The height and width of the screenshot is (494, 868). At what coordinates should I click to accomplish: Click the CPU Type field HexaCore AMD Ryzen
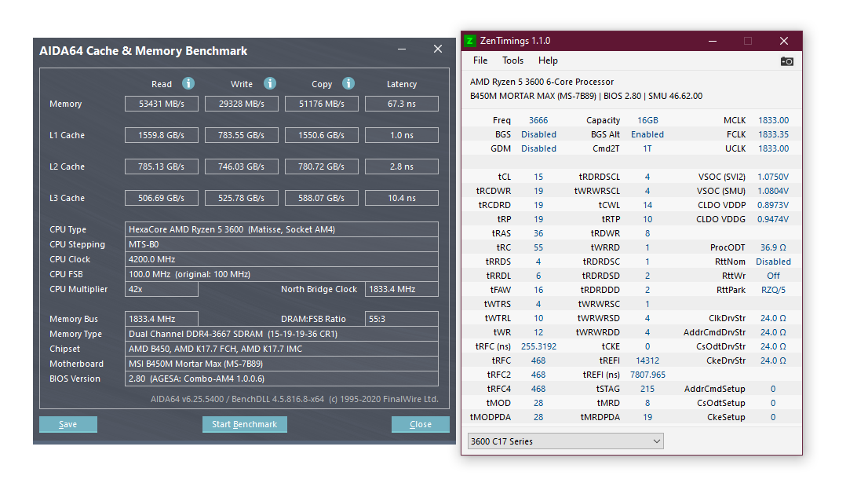coord(282,229)
